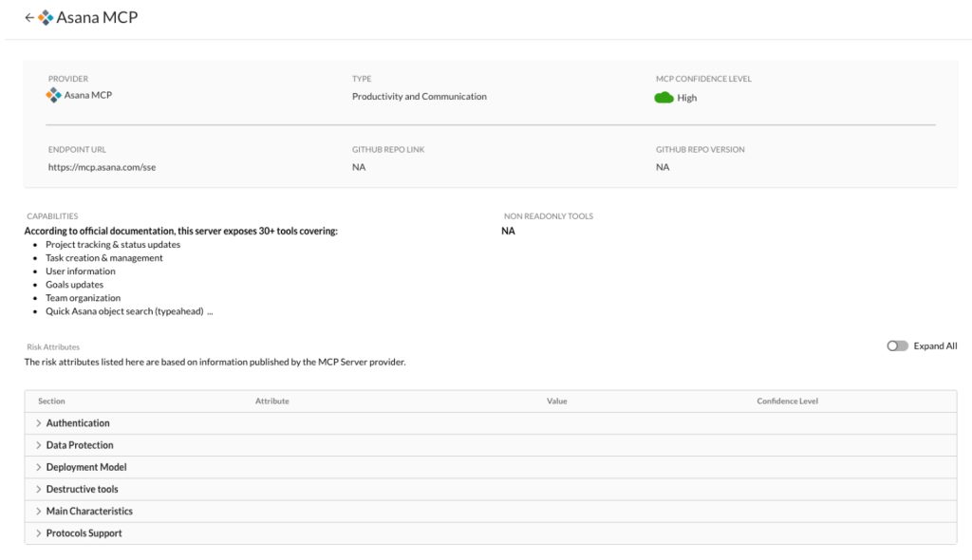
Task: Click the 'Goals updates' bullet
Action: click(x=74, y=285)
